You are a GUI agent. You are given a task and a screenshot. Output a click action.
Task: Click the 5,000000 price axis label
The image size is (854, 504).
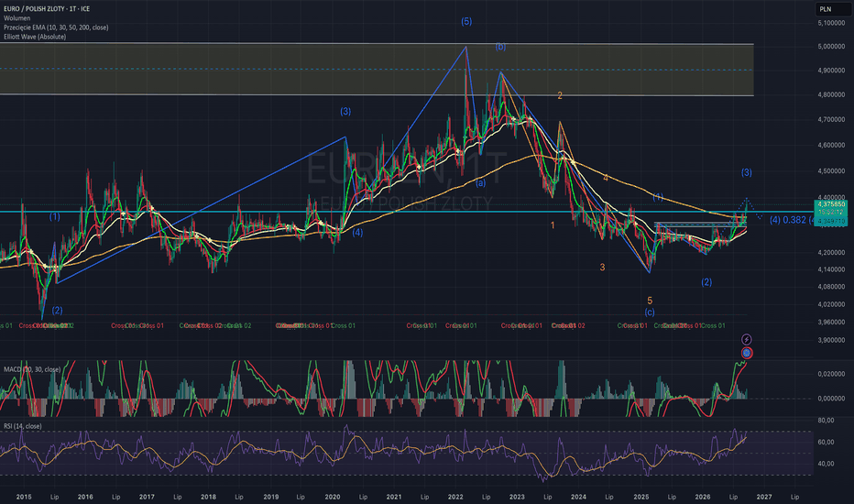click(831, 47)
